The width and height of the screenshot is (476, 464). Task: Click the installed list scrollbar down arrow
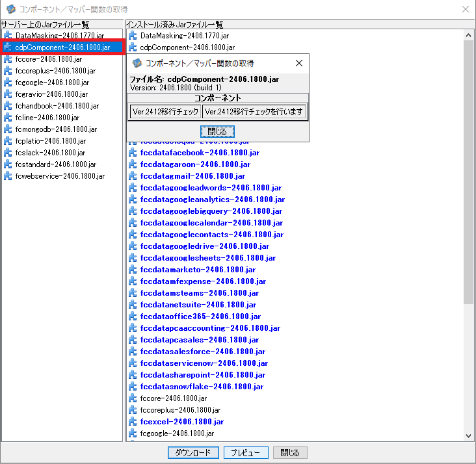[469, 435]
